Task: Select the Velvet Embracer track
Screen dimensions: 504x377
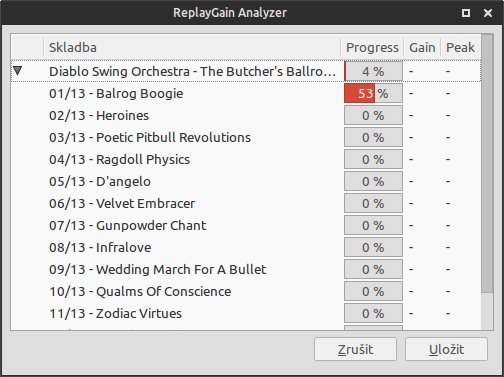Action: point(246,203)
